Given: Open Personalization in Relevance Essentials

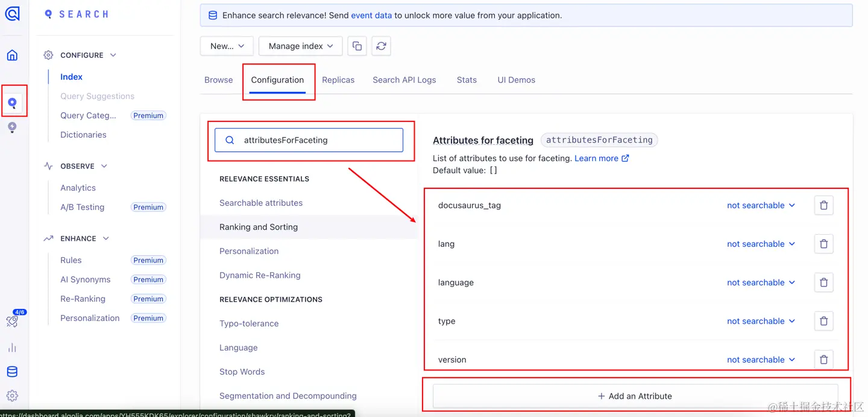Looking at the screenshot, I should tap(249, 251).
